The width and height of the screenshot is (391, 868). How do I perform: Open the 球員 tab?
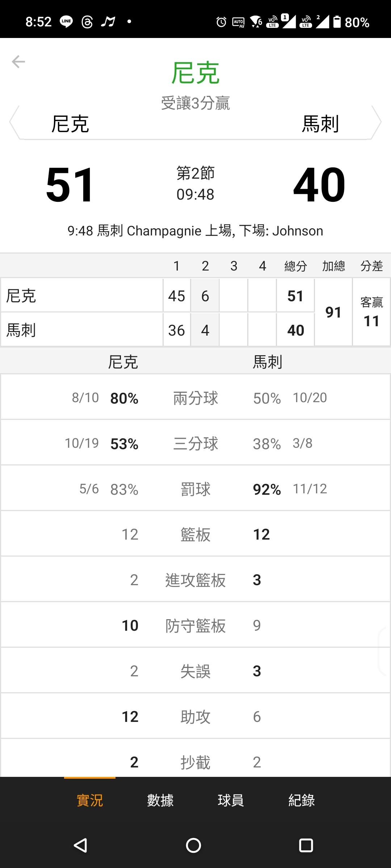(231, 800)
